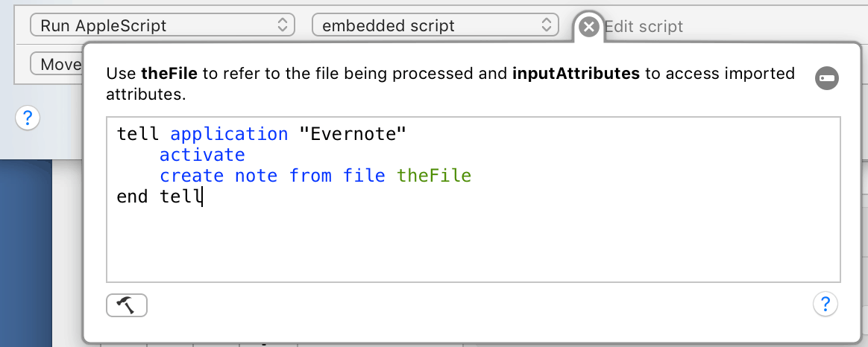
Task: Click the bold theFile in instructions
Action: click(x=169, y=74)
